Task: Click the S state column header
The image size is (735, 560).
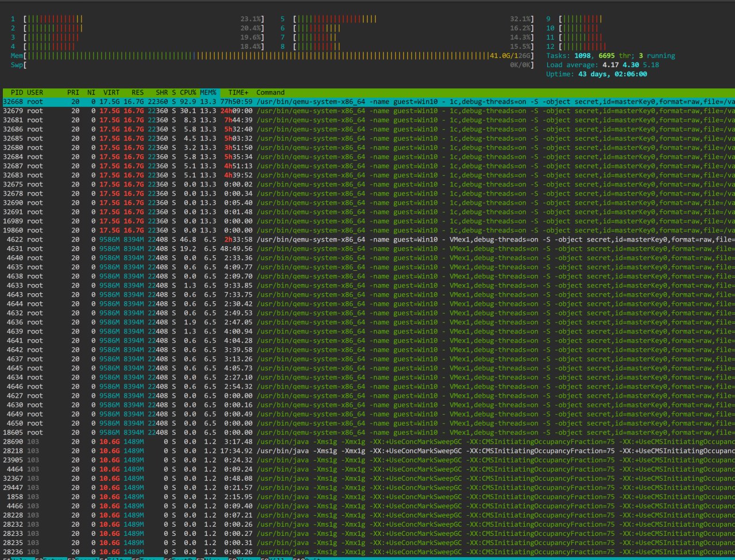Action: tap(174, 92)
